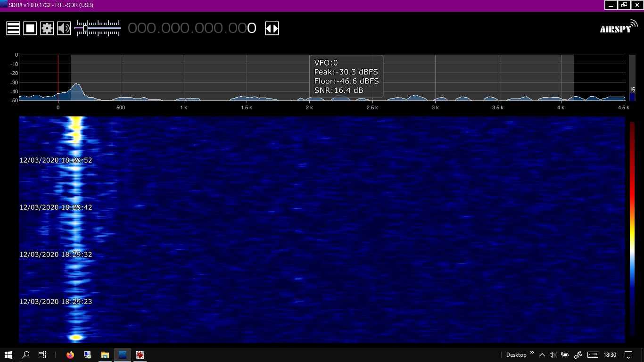Click the bright signal trace in the waterfall
The height and width of the screenshot is (362, 644).
tap(76, 230)
